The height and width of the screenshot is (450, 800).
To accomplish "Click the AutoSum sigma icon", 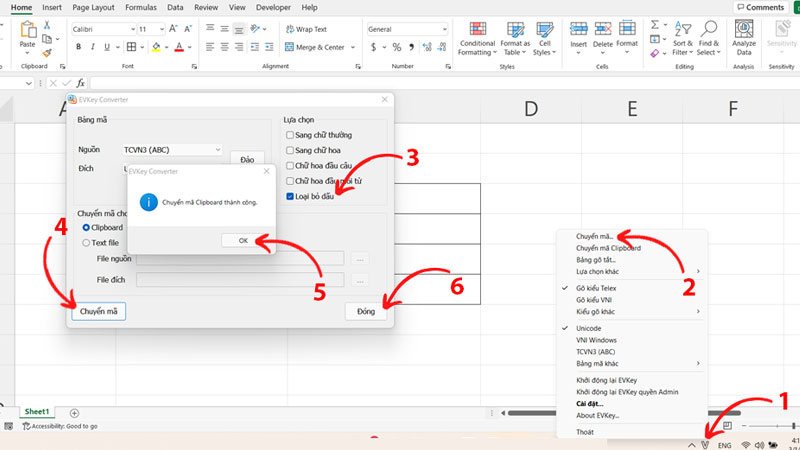I will pyautogui.click(x=656, y=24).
